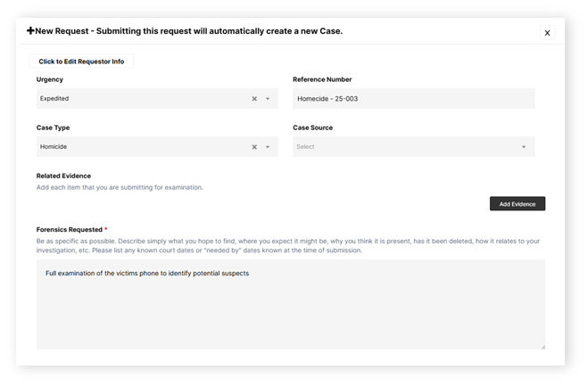The width and height of the screenshot is (588, 386).
Task: Click the Case Source Select placeholder
Action: (x=306, y=147)
